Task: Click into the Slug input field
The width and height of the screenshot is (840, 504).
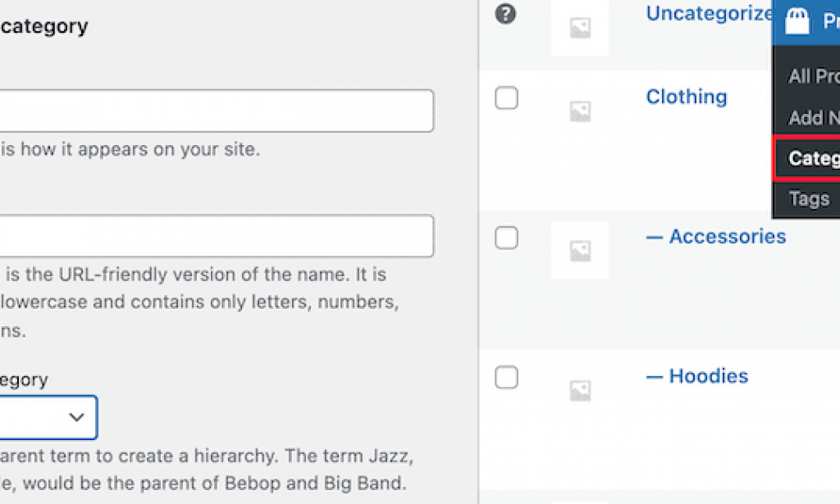Action: 215,236
